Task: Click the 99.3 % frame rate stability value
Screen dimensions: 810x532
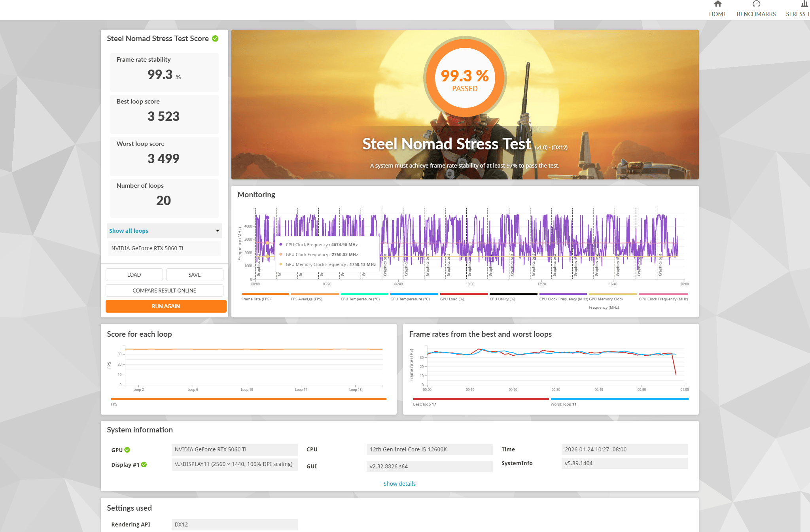Action: pyautogui.click(x=164, y=74)
